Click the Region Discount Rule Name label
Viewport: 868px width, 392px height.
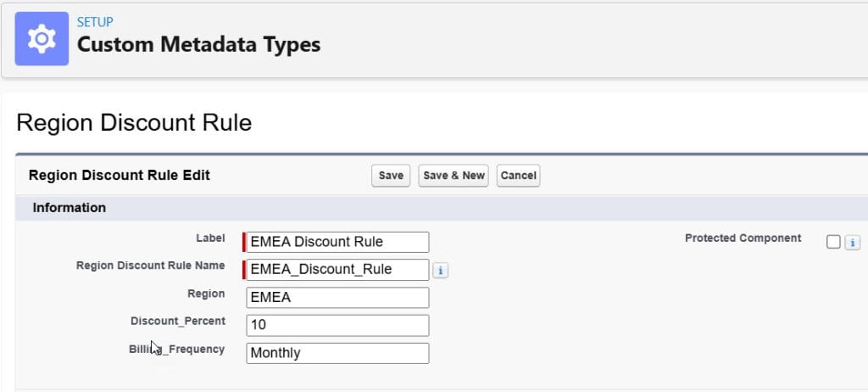click(x=151, y=266)
